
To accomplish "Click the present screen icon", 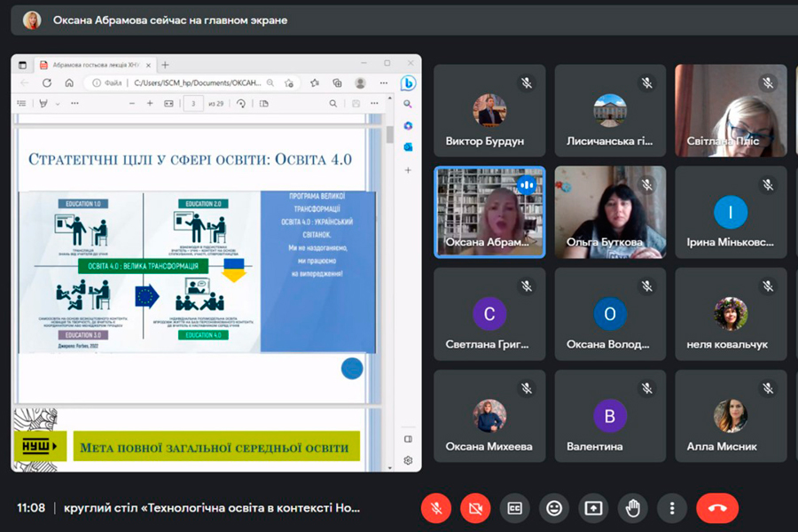I will tap(593, 508).
